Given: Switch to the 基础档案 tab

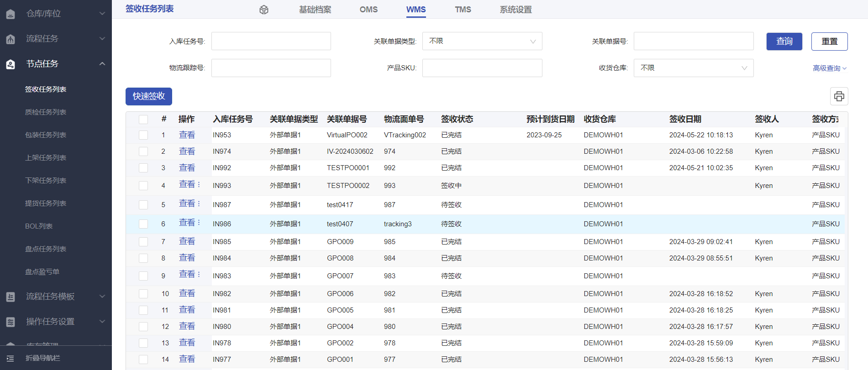Looking at the screenshot, I should [315, 10].
